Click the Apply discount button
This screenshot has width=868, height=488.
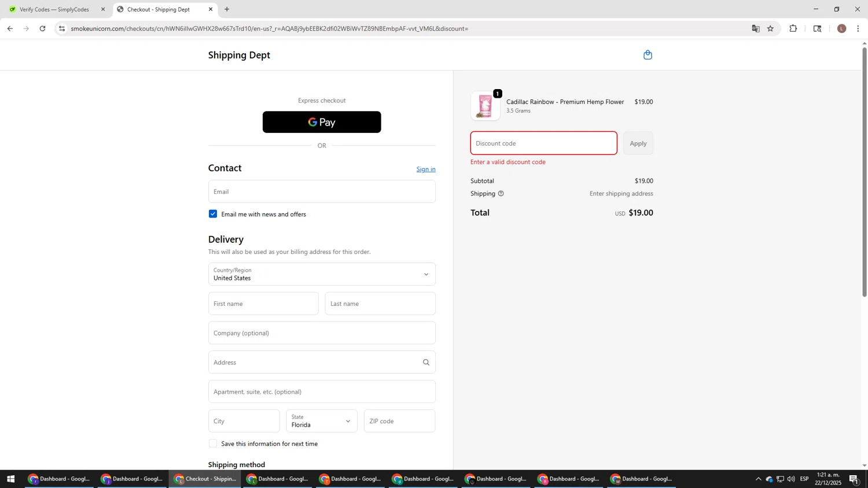638,143
